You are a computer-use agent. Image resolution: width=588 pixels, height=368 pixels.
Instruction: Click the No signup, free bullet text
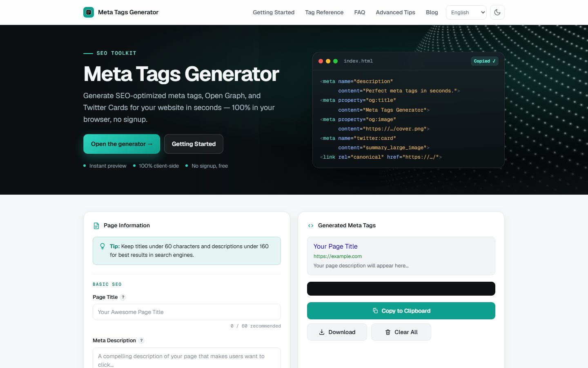coord(209,166)
